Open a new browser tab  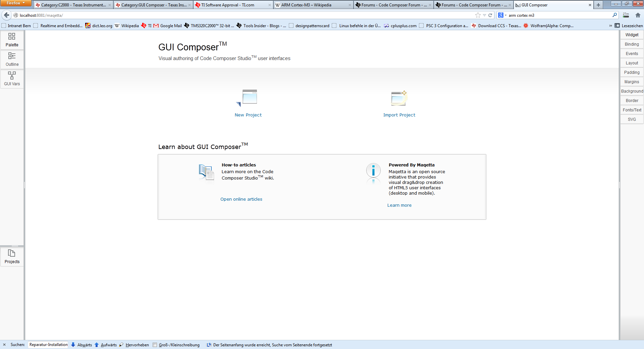pyautogui.click(x=598, y=5)
